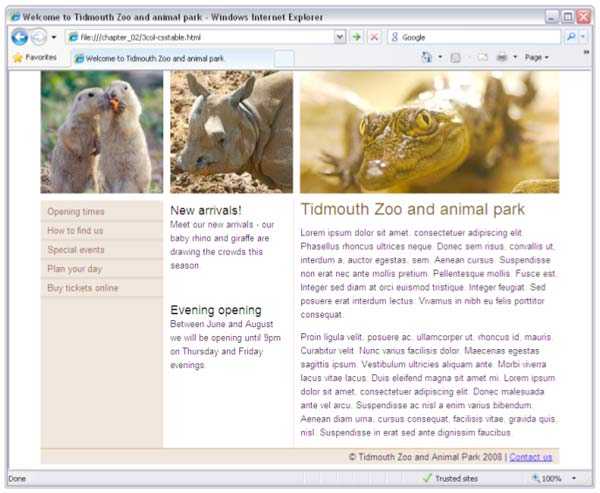
Task: Click the Google search box
Action: tap(474, 37)
